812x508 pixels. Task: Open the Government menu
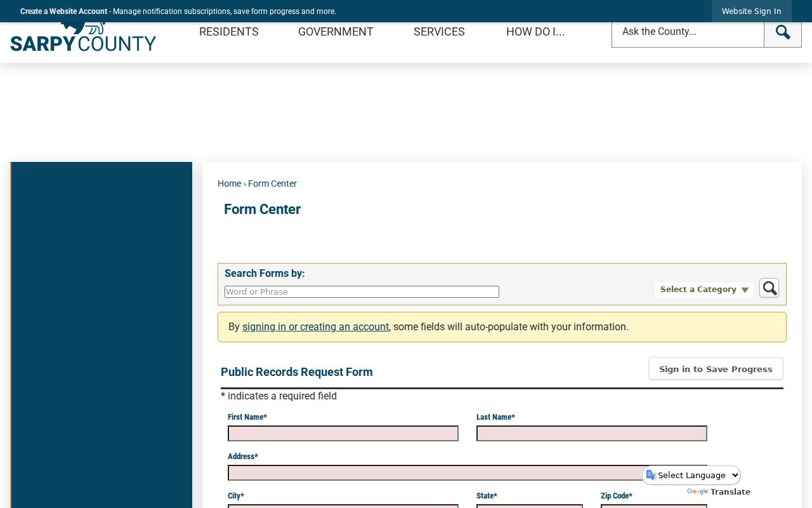(x=336, y=32)
